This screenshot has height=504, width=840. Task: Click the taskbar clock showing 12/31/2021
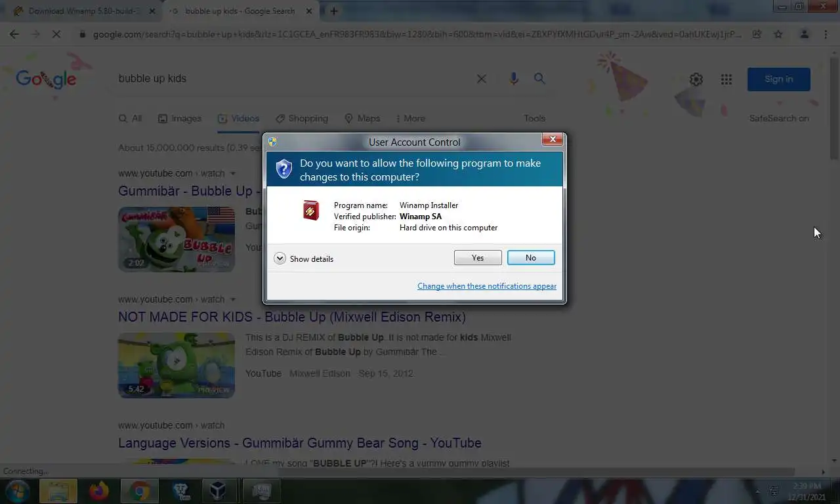pyautogui.click(x=807, y=491)
